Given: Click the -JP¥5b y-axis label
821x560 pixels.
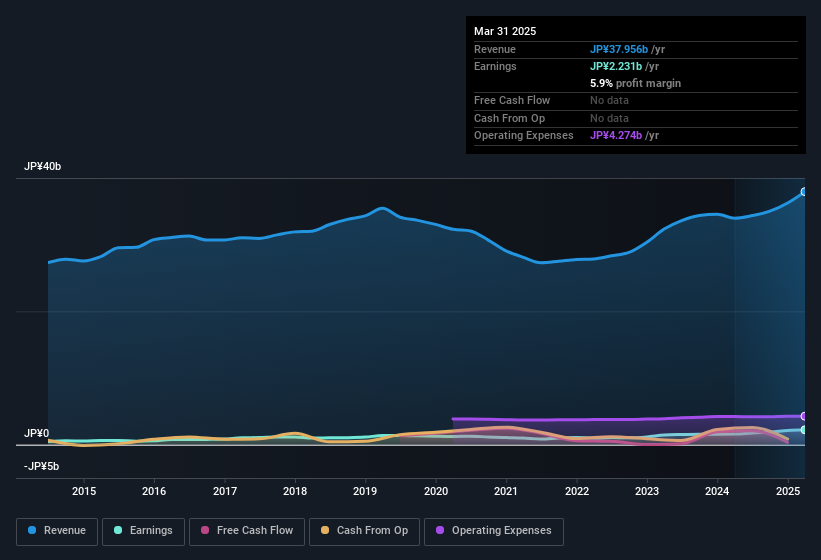Looking at the screenshot, I should (41, 466).
